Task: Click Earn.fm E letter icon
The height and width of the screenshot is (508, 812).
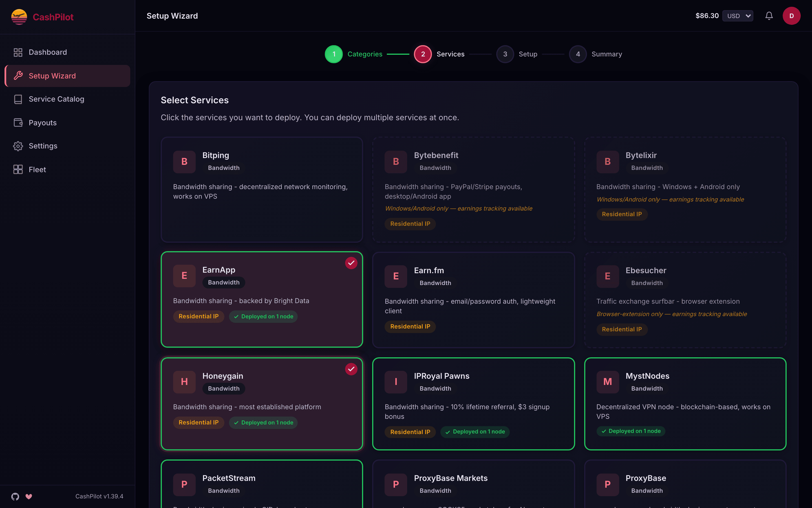Action: [396, 276]
